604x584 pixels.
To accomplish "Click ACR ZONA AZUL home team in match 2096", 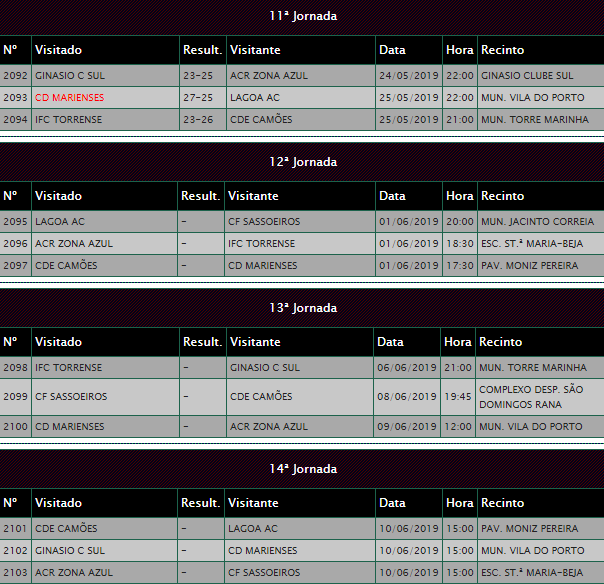I will tap(74, 243).
